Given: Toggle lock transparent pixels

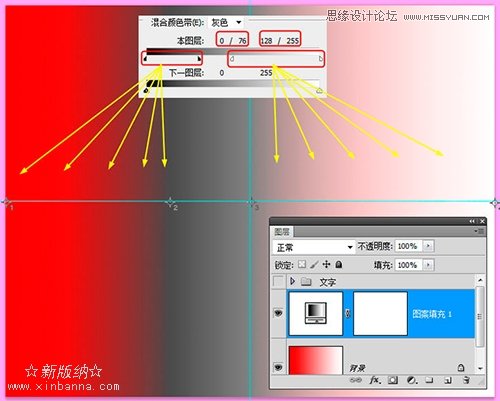Looking at the screenshot, I should tap(302, 265).
